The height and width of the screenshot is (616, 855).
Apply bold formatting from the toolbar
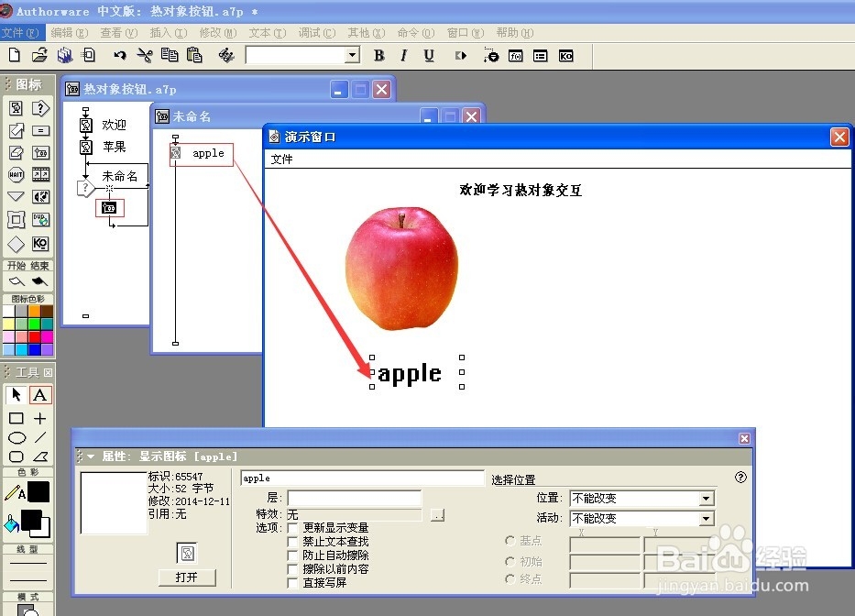click(x=378, y=55)
